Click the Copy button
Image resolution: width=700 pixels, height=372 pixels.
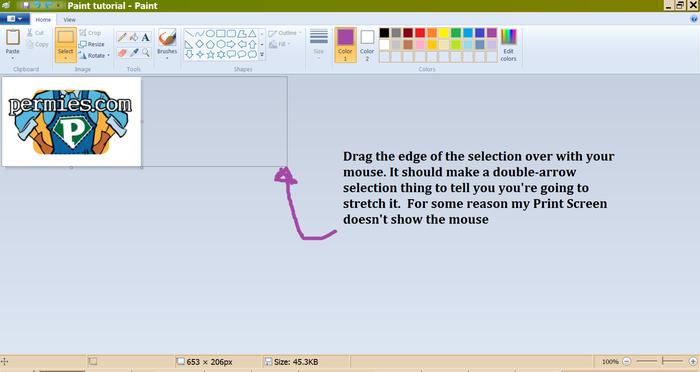pyautogui.click(x=37, y=44)
